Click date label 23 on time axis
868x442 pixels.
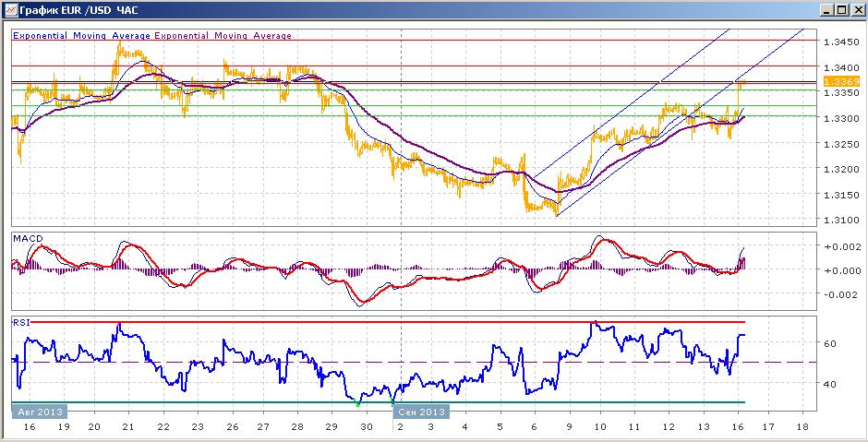(x=198, y=427)
